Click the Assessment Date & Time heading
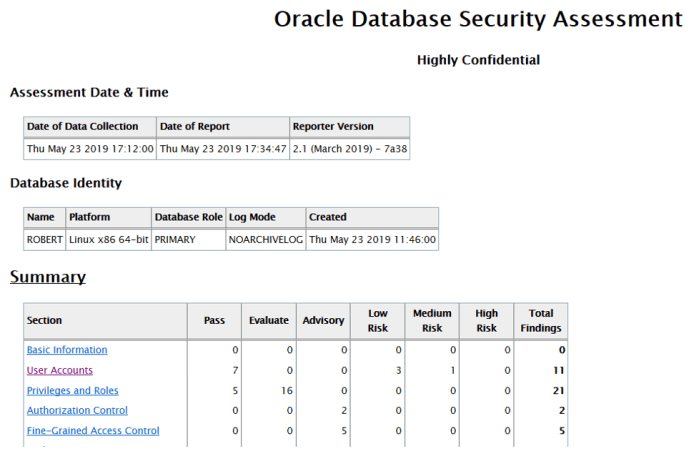The image size is (699, 454). [x=89, y=93]
